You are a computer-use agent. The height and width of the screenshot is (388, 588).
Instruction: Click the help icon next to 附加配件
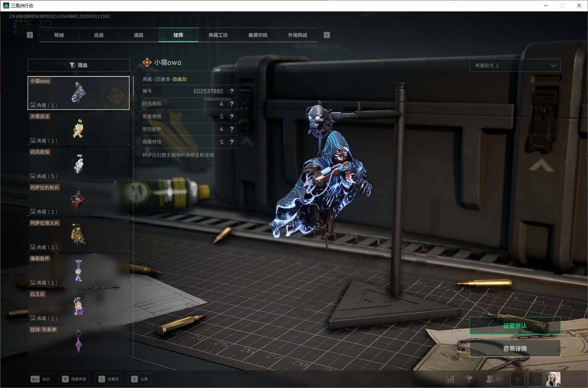coord(232,129)
